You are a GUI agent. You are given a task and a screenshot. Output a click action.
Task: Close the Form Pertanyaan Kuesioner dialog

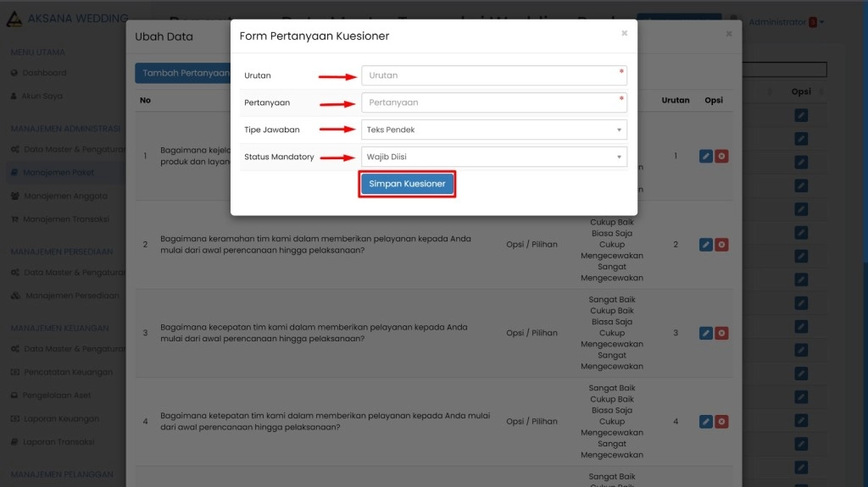click(x=625, y=34)
